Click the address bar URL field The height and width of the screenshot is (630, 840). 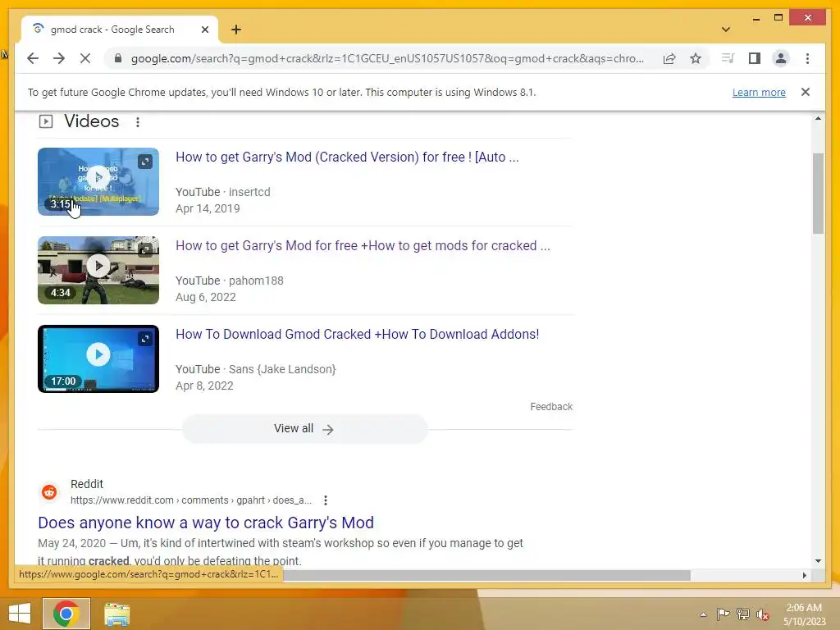tap(387, 58)
